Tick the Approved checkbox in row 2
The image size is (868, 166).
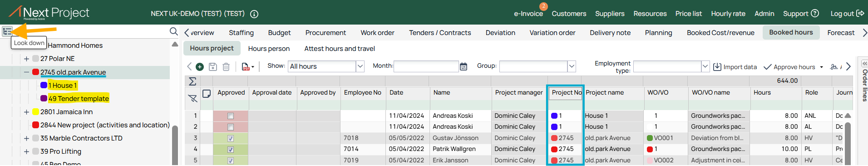(x=231, y=127)
